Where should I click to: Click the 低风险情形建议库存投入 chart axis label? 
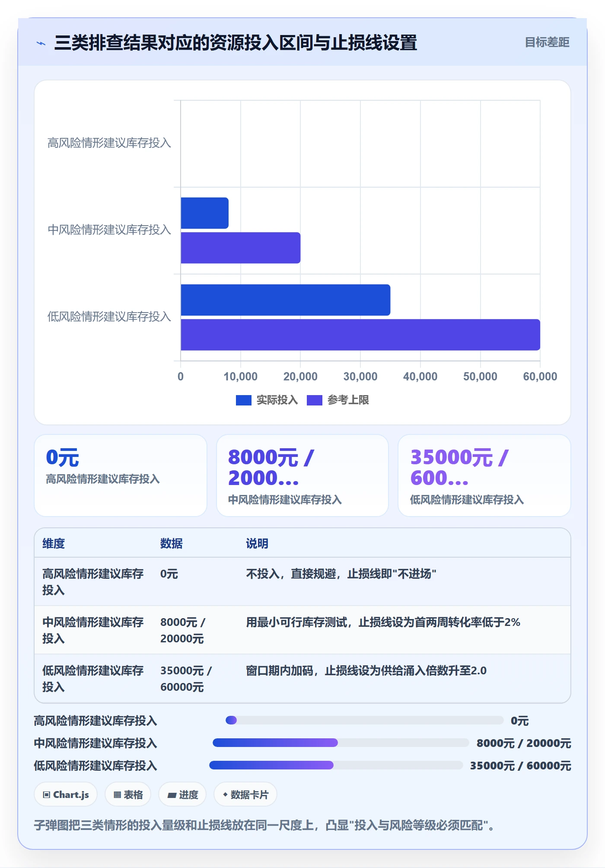pos(109,317)
